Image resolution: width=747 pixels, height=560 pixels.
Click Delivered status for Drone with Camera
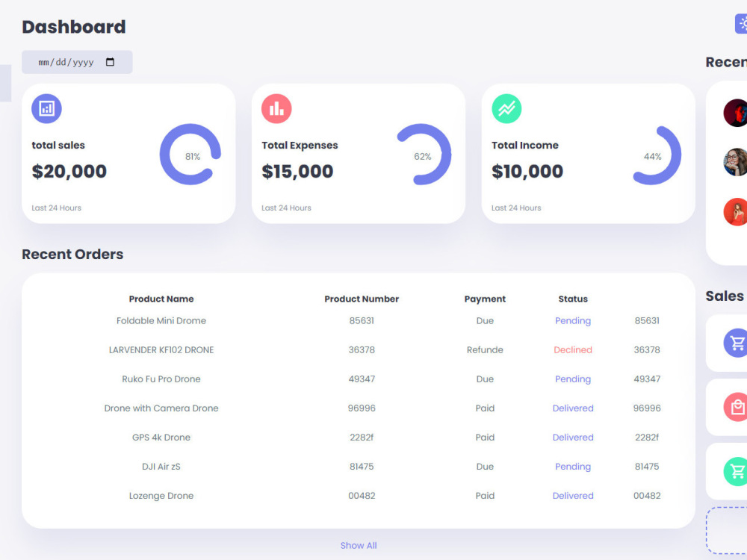click(573, 408)
